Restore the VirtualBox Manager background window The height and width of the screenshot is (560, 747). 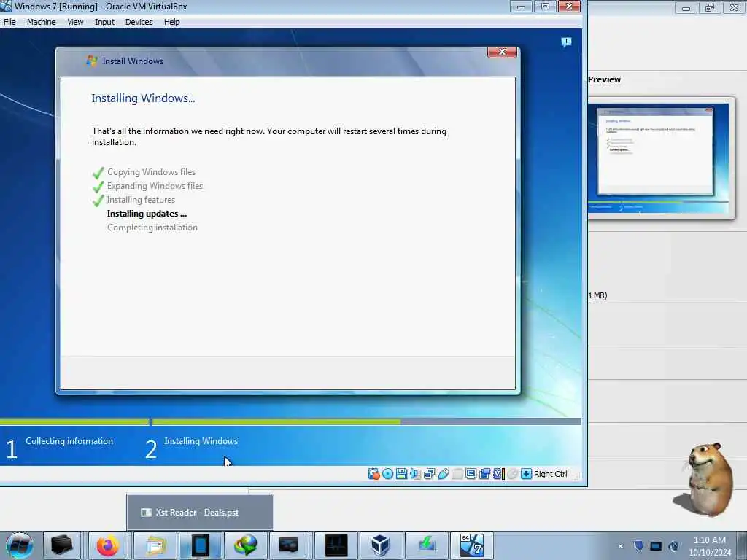pyautogui.click(x=710, y=7)
